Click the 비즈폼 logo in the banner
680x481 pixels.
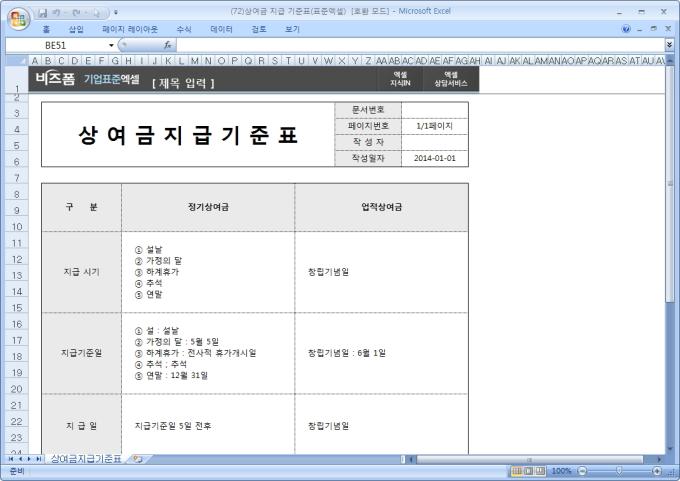[x=55, y=79]
